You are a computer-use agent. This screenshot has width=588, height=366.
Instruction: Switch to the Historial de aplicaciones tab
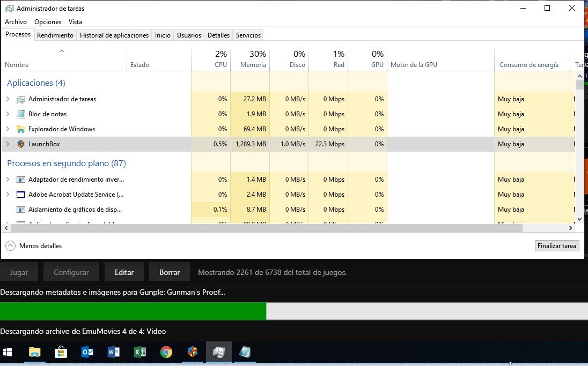114,35
